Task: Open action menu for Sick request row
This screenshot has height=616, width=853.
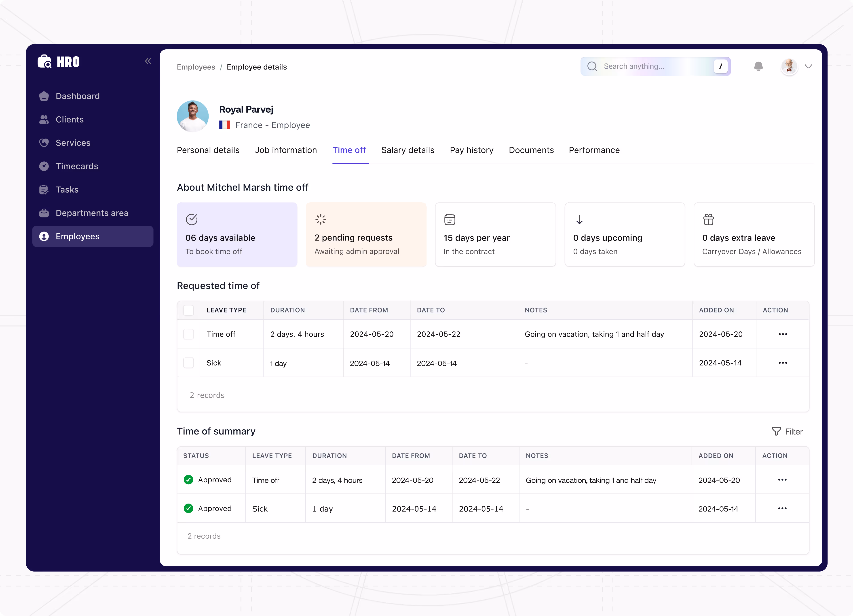Action: pyautogui.click(x=783, y=363)
